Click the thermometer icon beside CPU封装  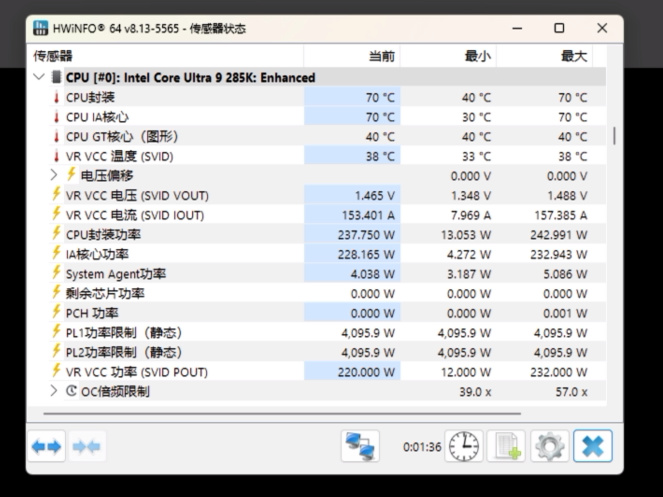56,97
